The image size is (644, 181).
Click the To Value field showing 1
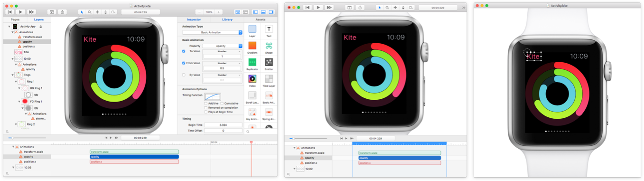click(223, 57)
